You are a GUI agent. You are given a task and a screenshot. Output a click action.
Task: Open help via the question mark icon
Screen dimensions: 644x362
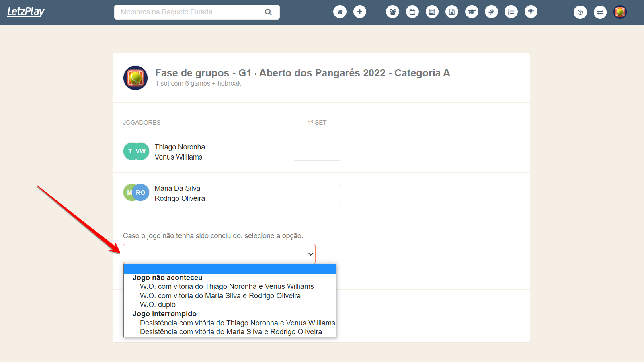[x=580, y=12]
